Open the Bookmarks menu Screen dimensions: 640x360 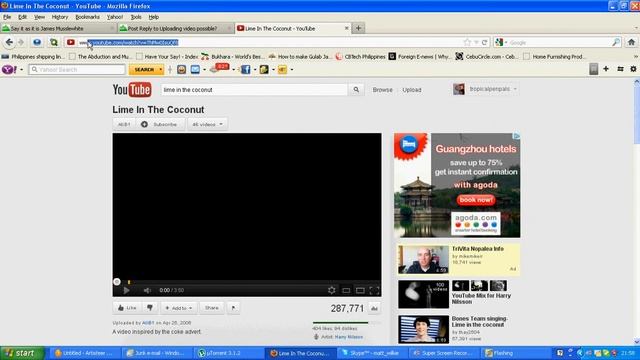(x=87, y=17)
